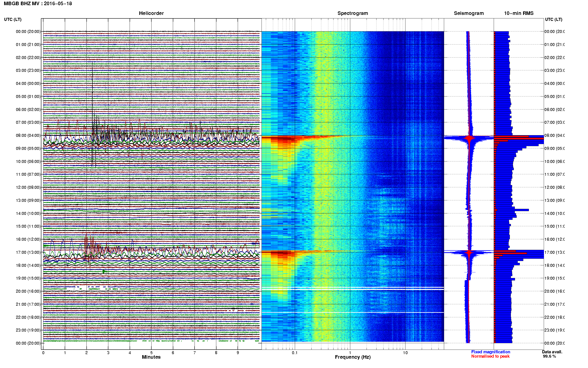Click the left time label '13:00 (09:00)'
This screenshot has height=368, width=588.
[28, 200]
